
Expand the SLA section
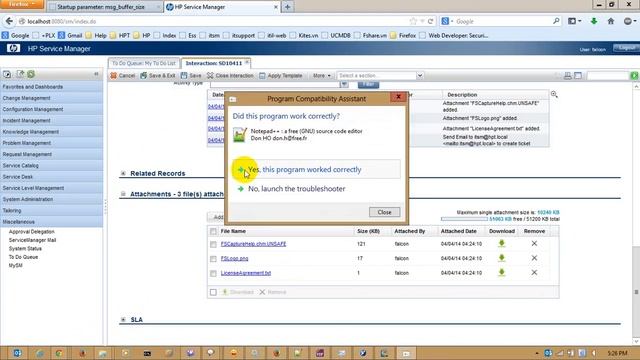[x=123, y=320]
